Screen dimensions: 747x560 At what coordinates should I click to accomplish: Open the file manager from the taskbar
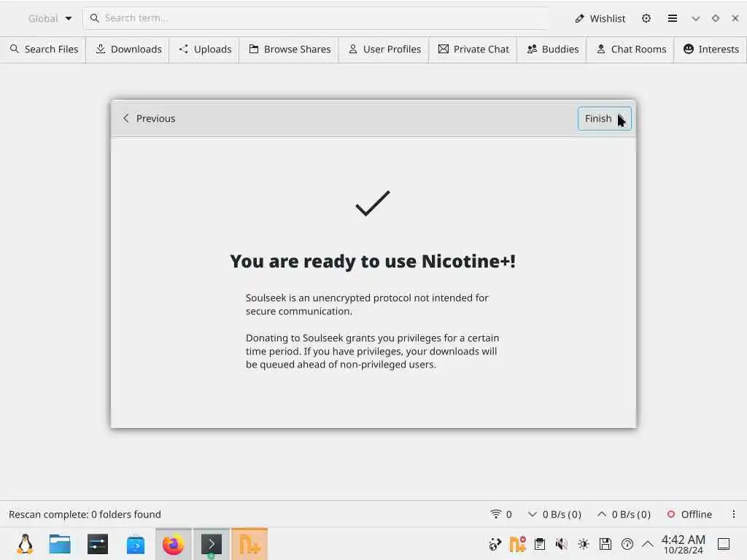coord(60,544)
